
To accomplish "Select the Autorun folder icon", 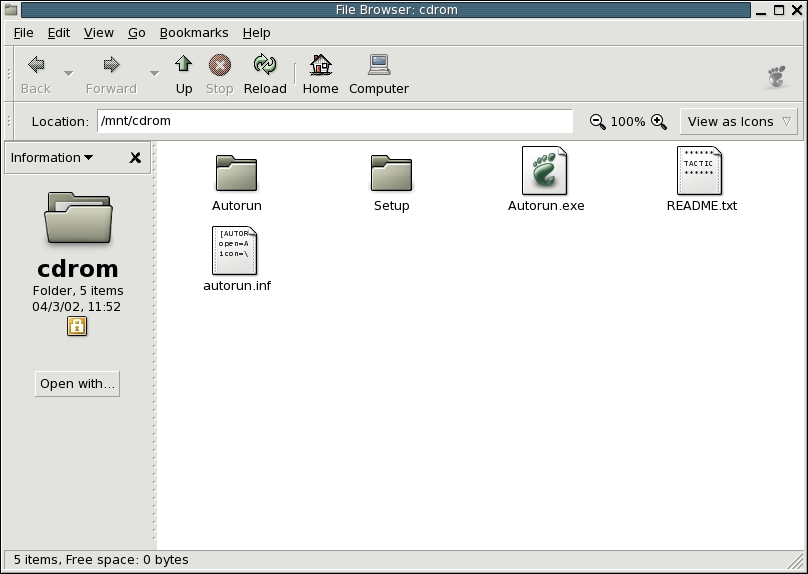I will pos(236,173).
